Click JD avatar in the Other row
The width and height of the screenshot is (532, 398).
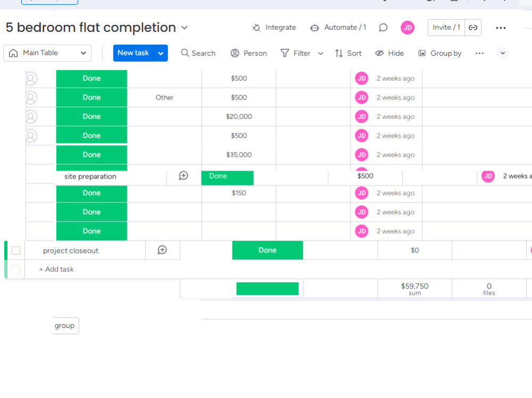pyautogui.click(x=362, y=98)
